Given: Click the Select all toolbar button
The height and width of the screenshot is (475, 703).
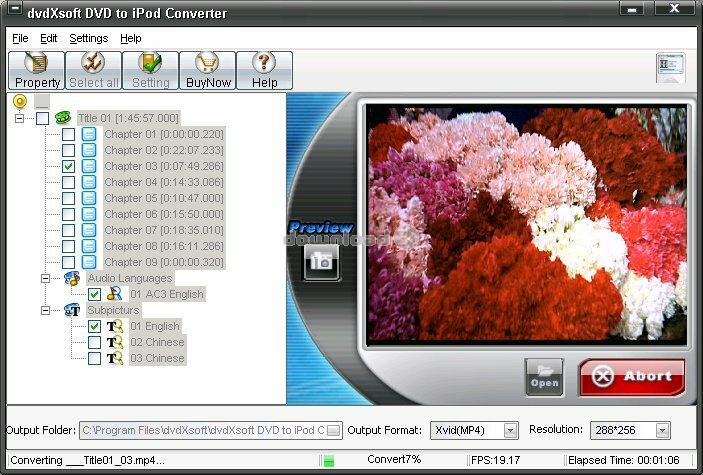Looking at the screenshot, I should click(94, 70).
